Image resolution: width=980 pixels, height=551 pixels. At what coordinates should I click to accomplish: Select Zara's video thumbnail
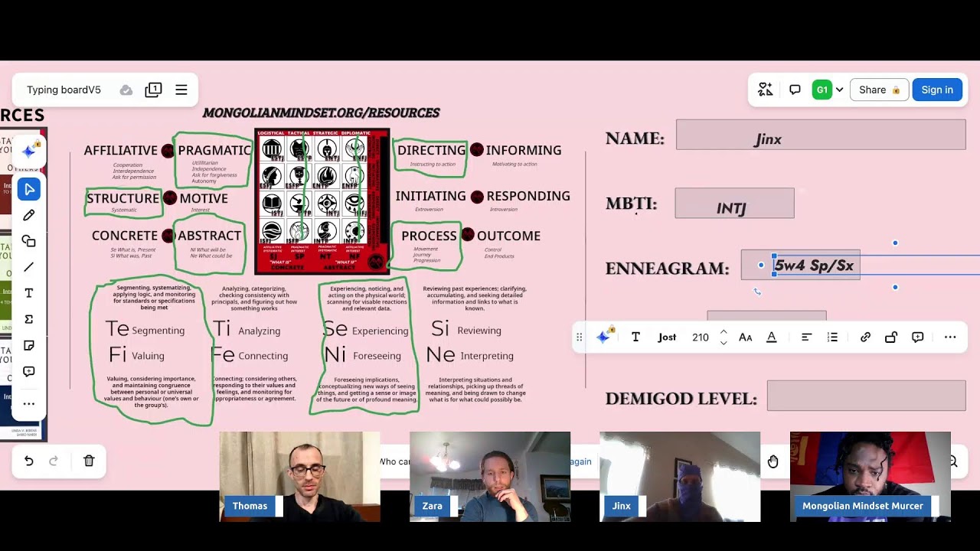tap(490, 476)
